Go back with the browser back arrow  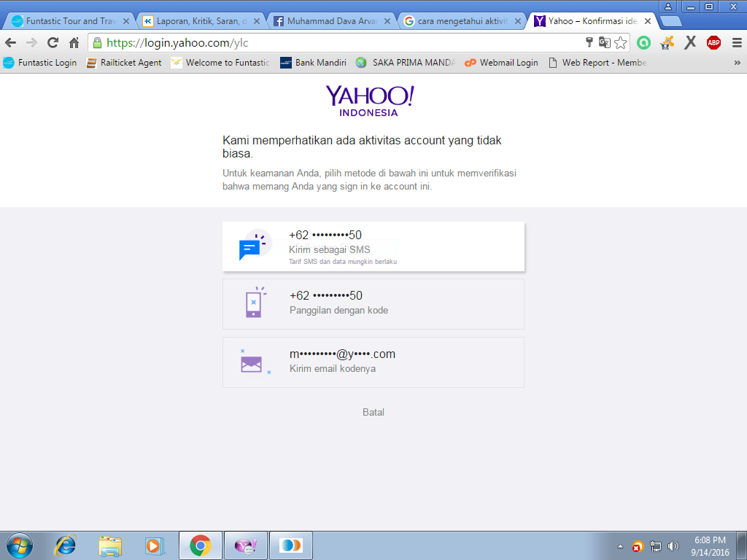pos(10,43)
